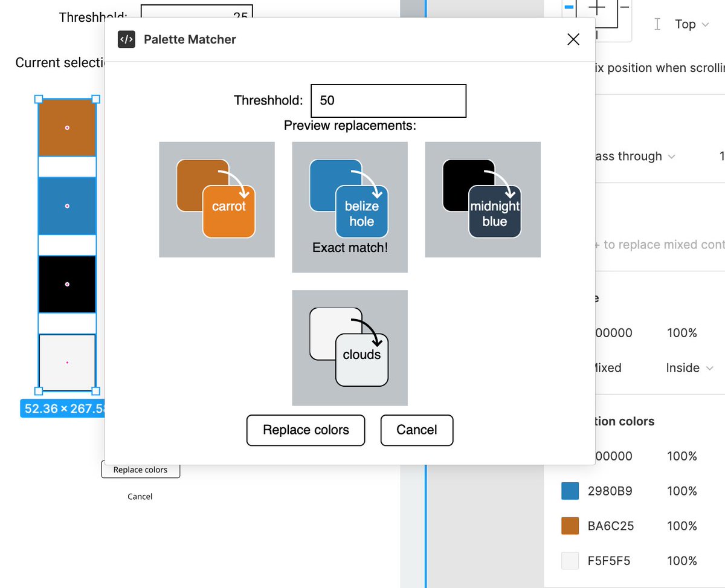The height and width of the screenshot is (588, 725).
Task: Click the black rectangle on the canvas
Action: [x=67, y=284]
